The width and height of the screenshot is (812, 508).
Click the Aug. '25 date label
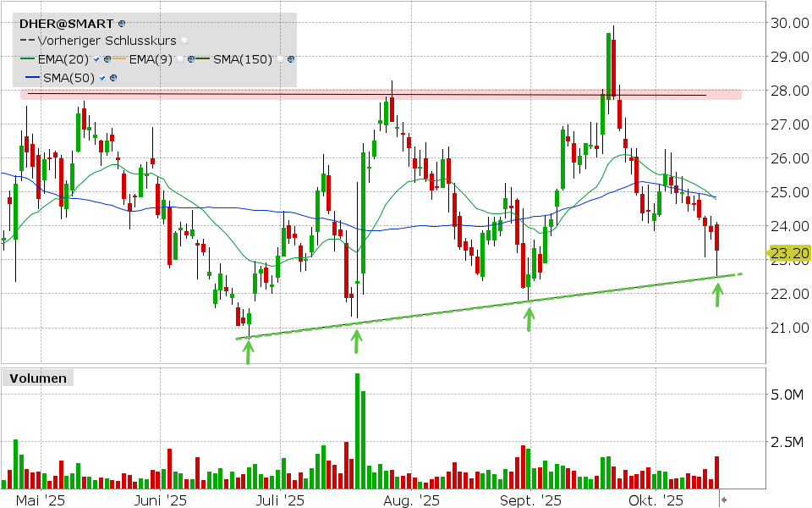click(412, 500)
